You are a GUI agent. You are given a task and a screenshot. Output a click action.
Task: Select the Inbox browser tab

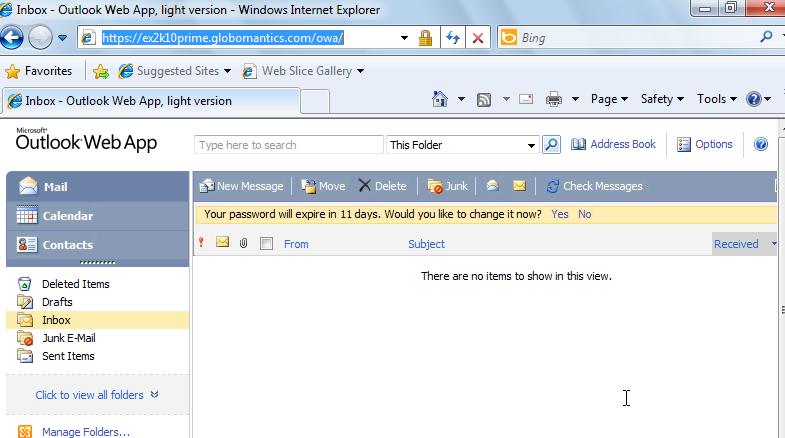pos(150,101)
